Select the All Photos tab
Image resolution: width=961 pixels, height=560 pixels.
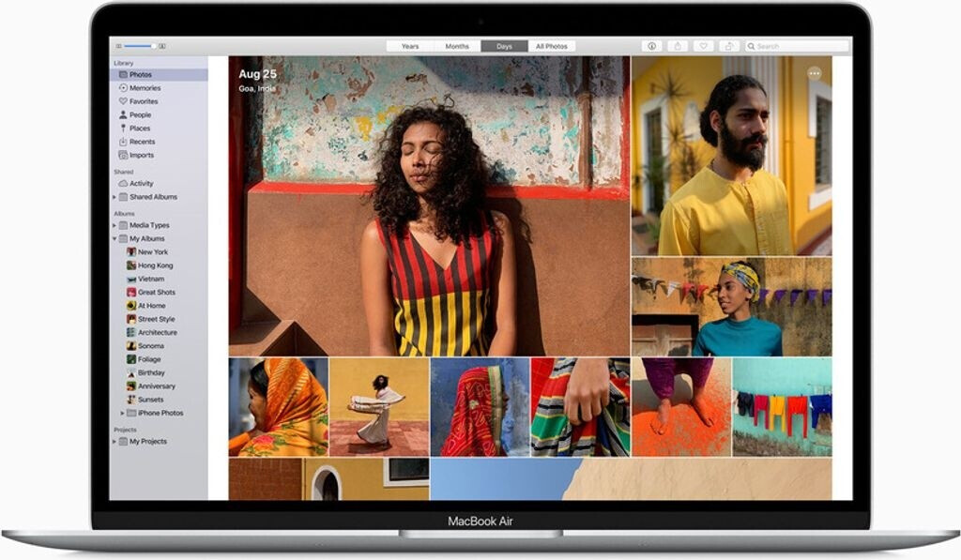click(x=551, y=46)
